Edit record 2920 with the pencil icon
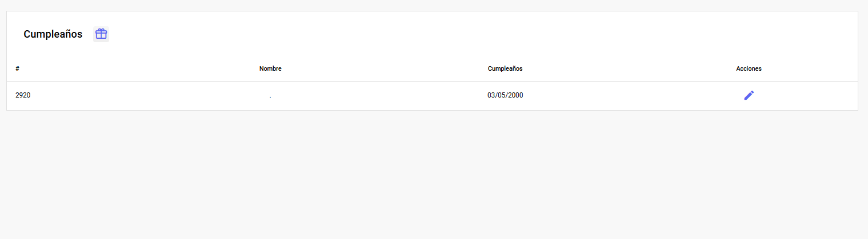This screenshot has width=868, height=239. pyautogui.click(x=749, y=95)
